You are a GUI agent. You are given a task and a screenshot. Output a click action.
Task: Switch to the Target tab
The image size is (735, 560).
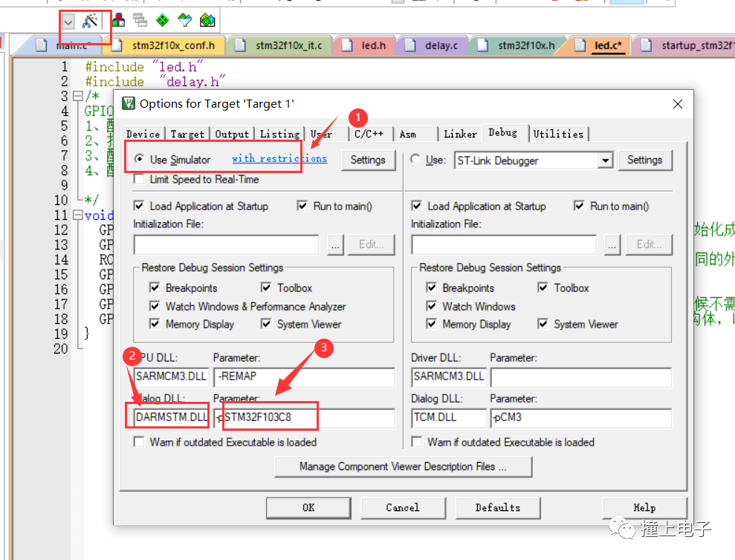pyautogui.click(x=187, y=134)
